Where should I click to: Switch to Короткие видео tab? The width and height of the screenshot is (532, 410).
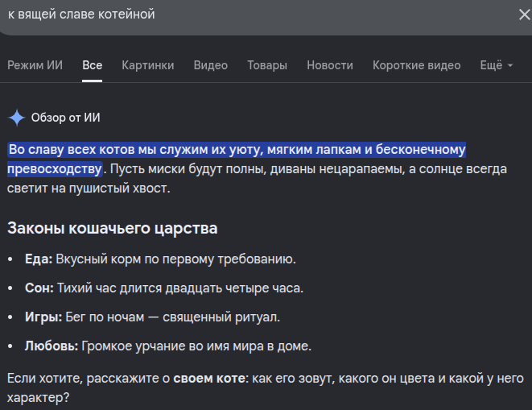pyautogui.click(x=417, y=65)
